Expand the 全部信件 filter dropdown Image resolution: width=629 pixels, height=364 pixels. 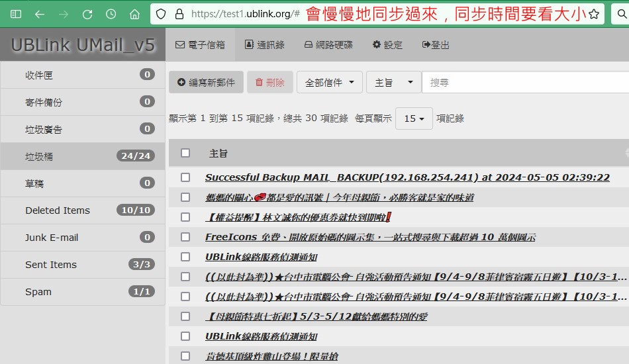[x=329, y=83]
